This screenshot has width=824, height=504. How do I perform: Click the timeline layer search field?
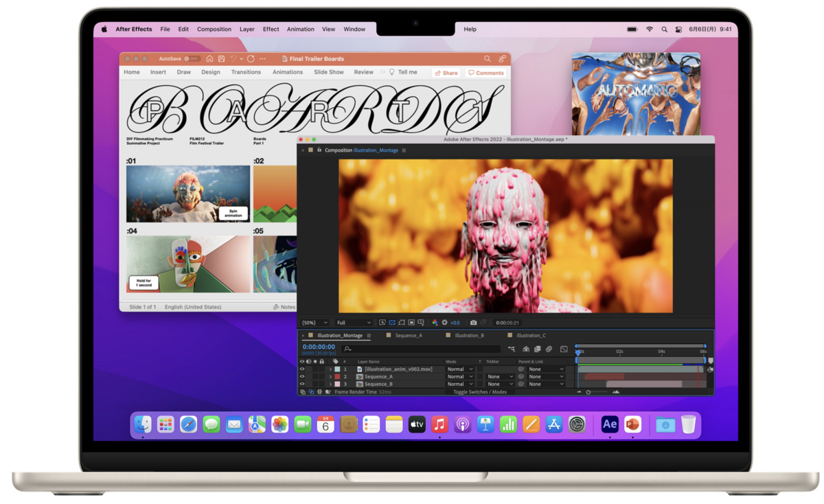[x=422, y=349]
